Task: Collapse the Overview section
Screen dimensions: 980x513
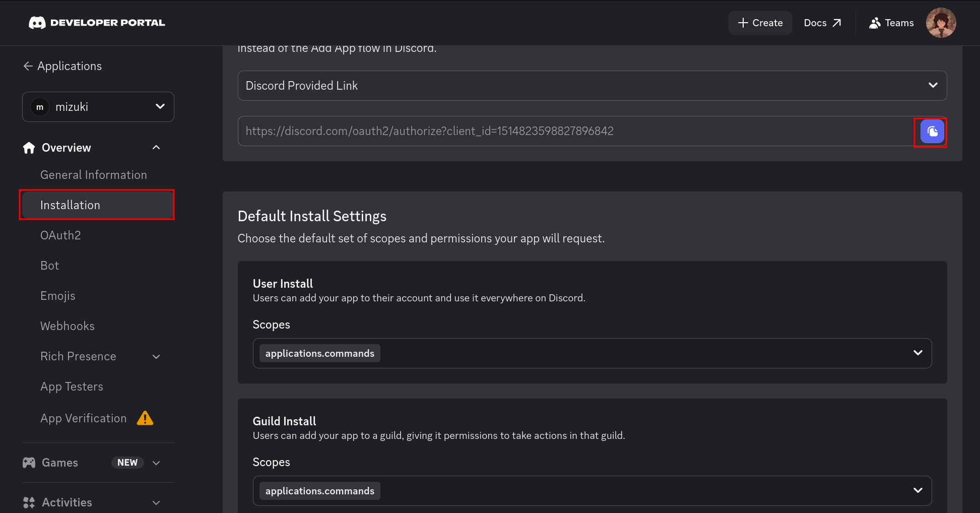Action: click(x=156, y=148)
